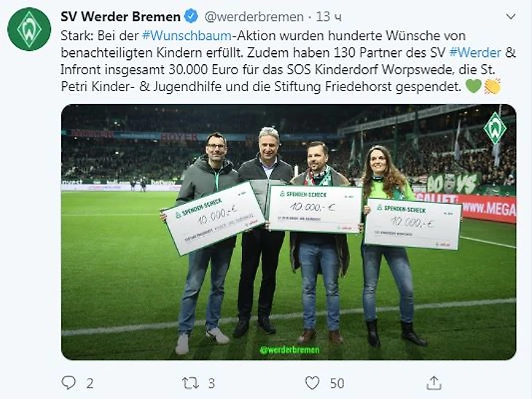Open the #Wunschbaum hashtag link
The image size is (532, 399).
[x=187, y=36]
